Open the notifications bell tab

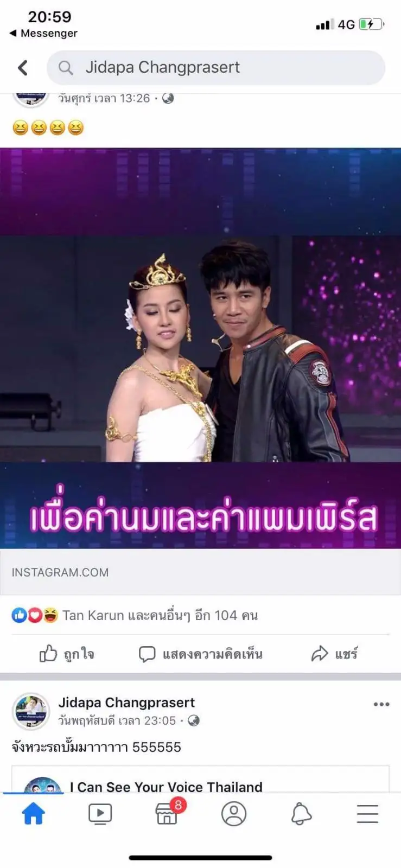301,814
